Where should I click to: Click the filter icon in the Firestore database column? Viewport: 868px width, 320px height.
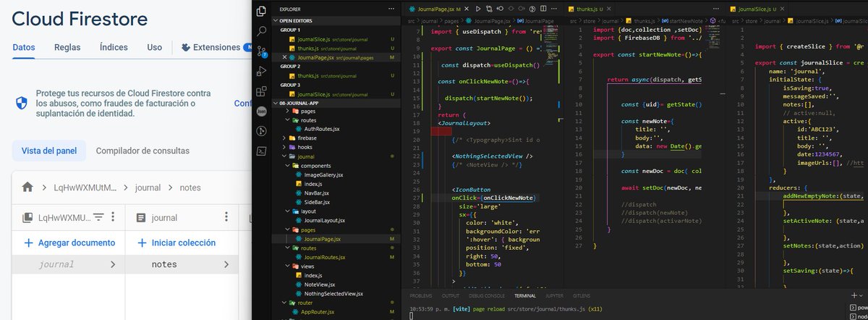tap(99, 217)
